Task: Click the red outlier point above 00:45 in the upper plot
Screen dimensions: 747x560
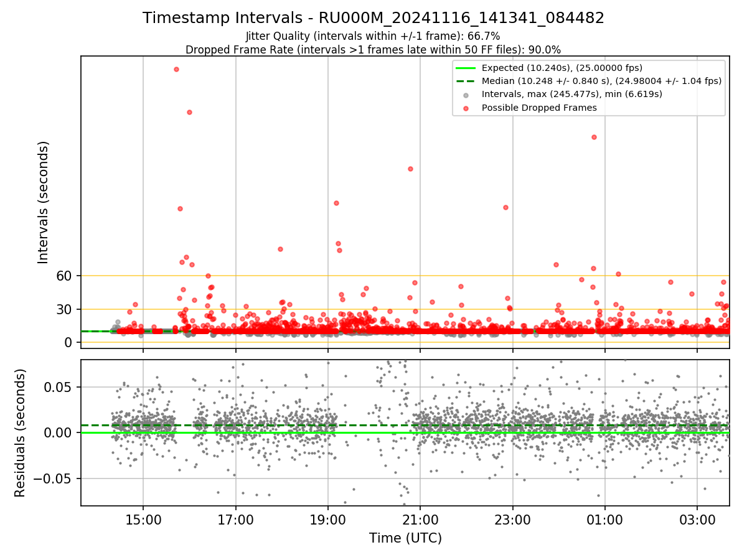Action: (594, 137)
